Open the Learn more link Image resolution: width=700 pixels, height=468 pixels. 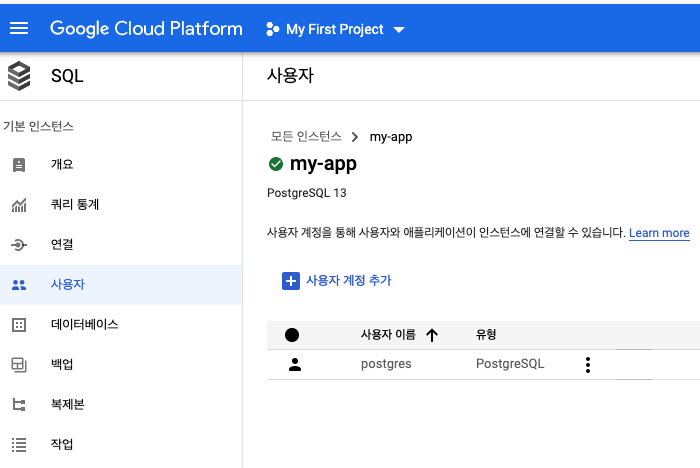(659, 233)
